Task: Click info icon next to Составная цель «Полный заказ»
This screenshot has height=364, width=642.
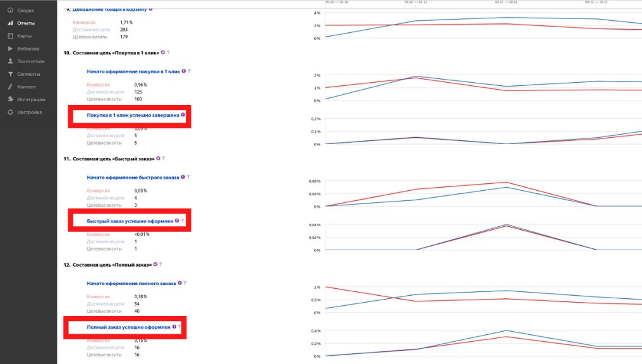Action: [x=155, y=264]
